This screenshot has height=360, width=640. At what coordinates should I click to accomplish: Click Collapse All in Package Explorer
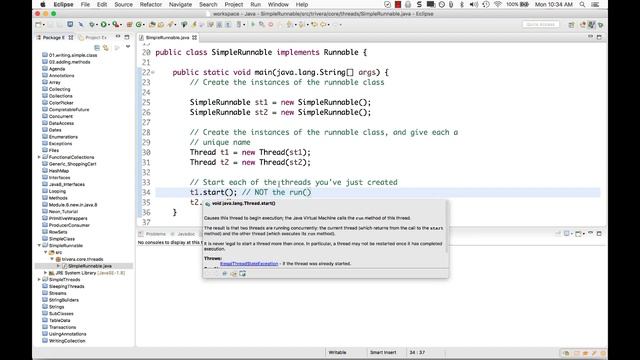click(x=97, y=47)
